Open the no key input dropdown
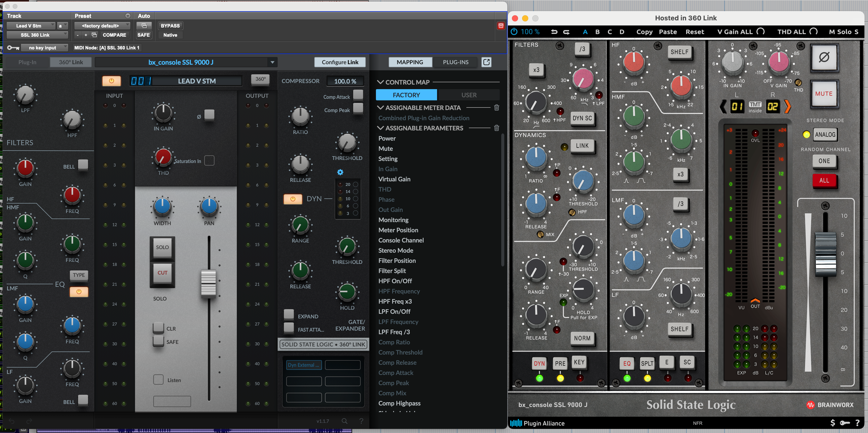This screenshot has height=433, width=868. [45, 48]
